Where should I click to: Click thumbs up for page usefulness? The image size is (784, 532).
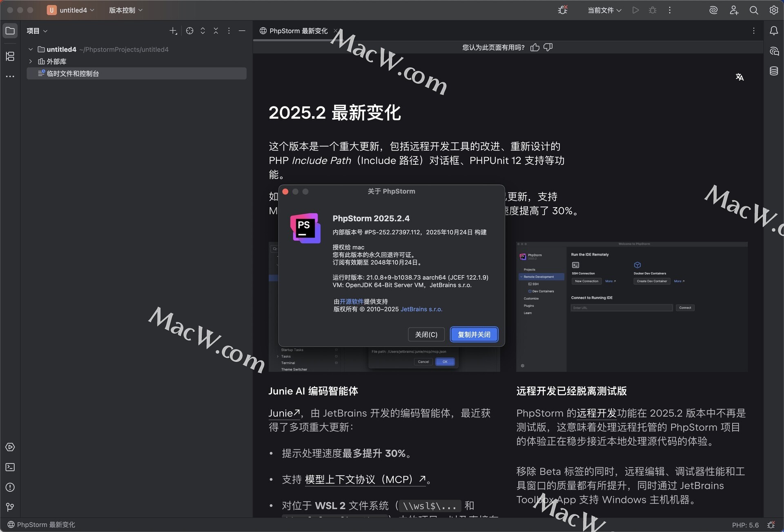[535, 47]
